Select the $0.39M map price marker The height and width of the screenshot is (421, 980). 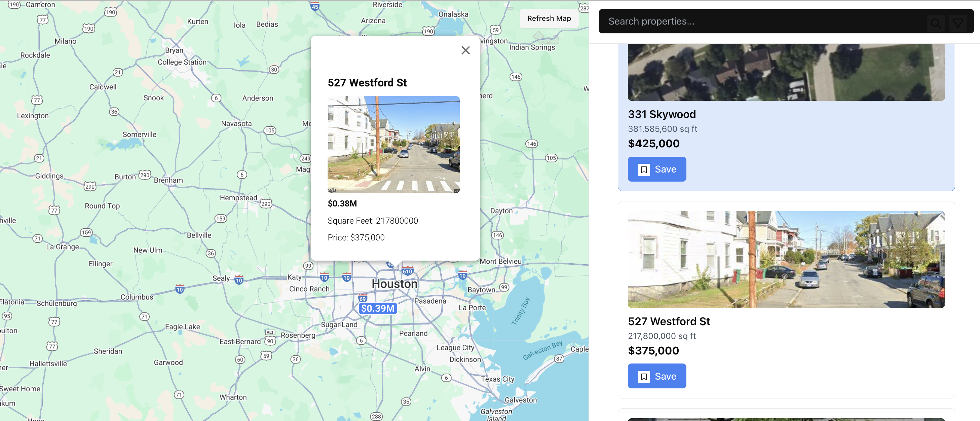(x=377, y=308)
